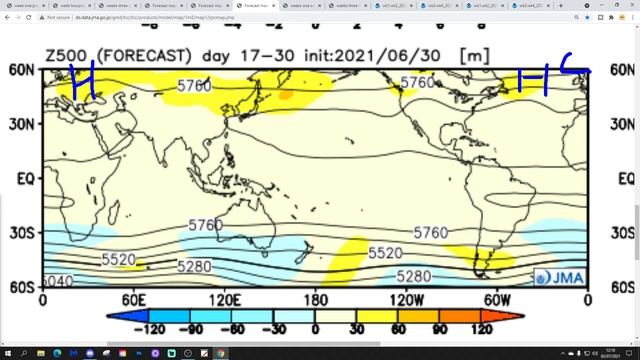Open a new browser tab

tap(561, 6)
